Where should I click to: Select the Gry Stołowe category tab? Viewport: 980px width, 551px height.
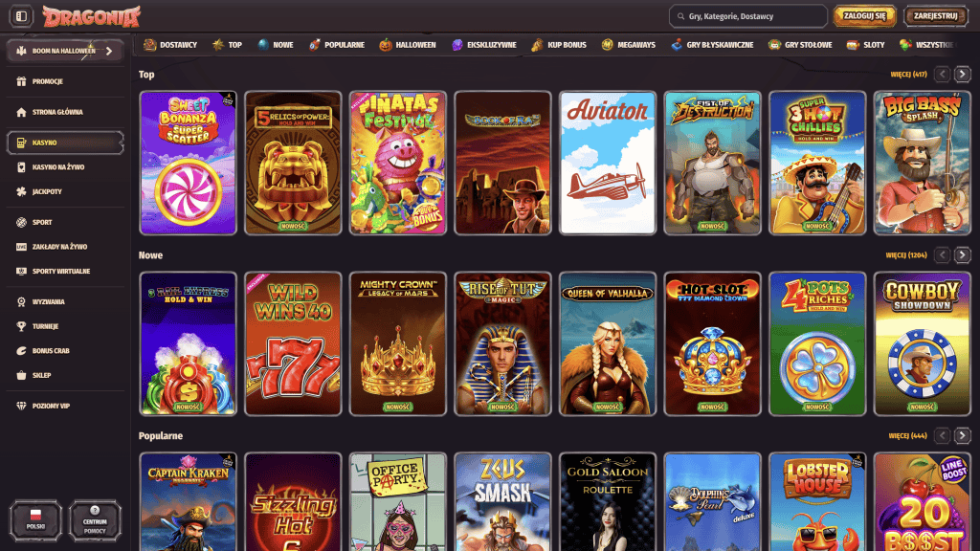(801, 45)
